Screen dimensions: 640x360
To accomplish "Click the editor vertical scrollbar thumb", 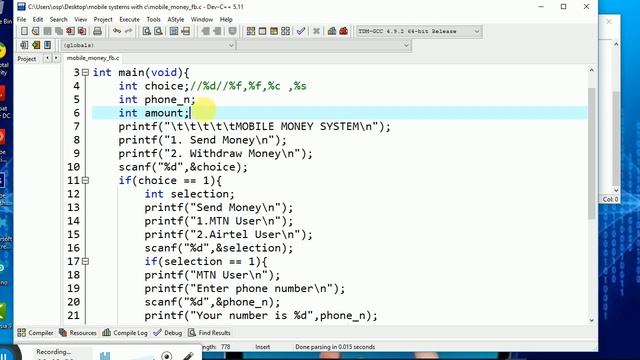I will tap(591, 153).
